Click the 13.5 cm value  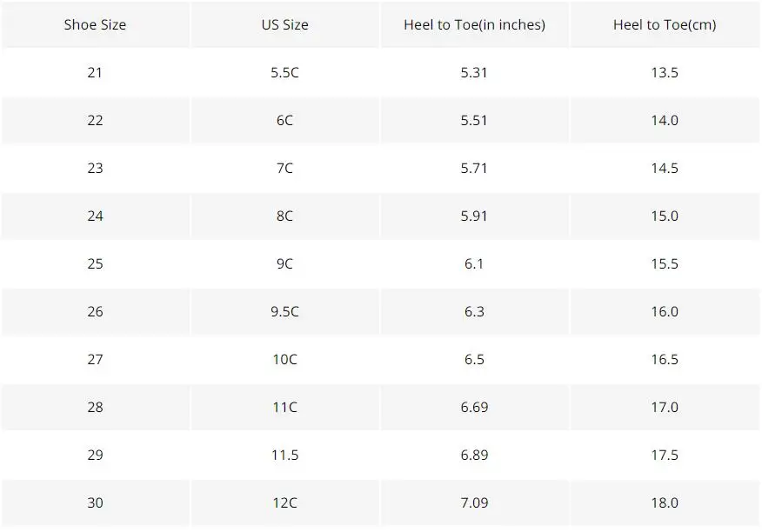665,72
